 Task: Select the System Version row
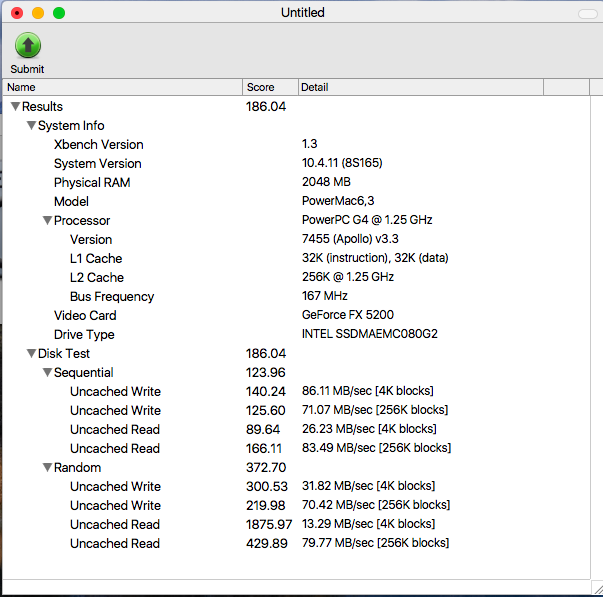[296, 163]
